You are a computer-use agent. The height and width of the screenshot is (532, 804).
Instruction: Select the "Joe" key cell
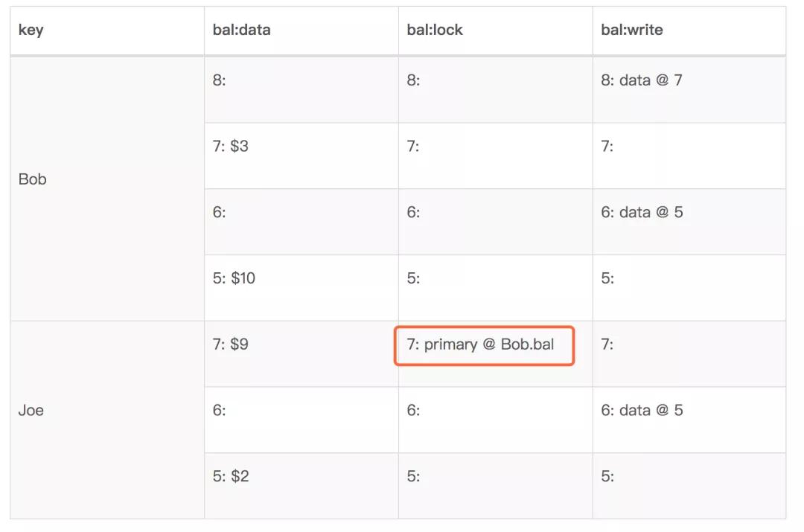[31, 410]
